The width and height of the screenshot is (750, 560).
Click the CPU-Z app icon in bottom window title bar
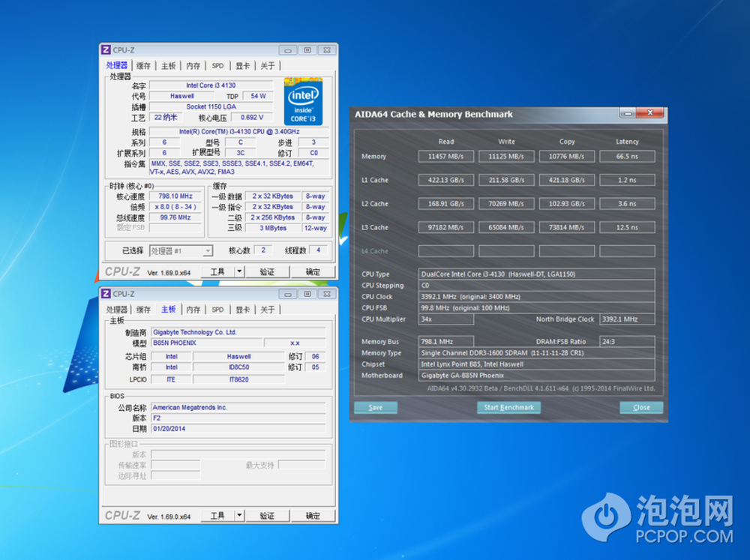tap(106, 294)
